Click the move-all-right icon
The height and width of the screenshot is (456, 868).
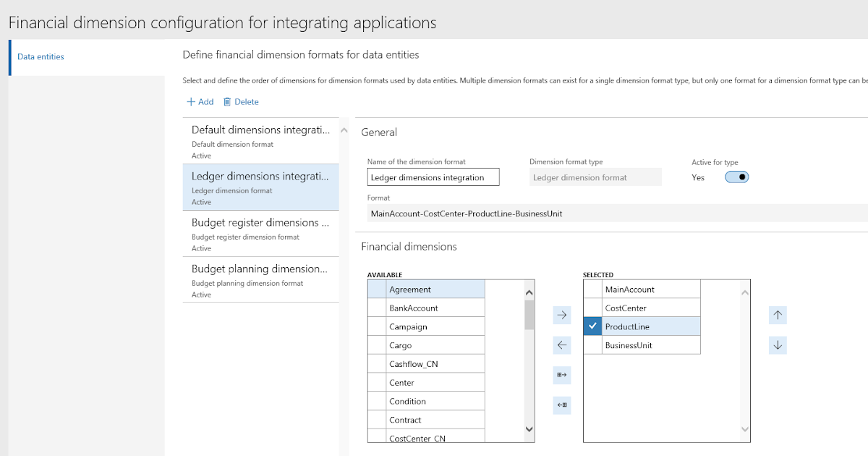point(562,375)
